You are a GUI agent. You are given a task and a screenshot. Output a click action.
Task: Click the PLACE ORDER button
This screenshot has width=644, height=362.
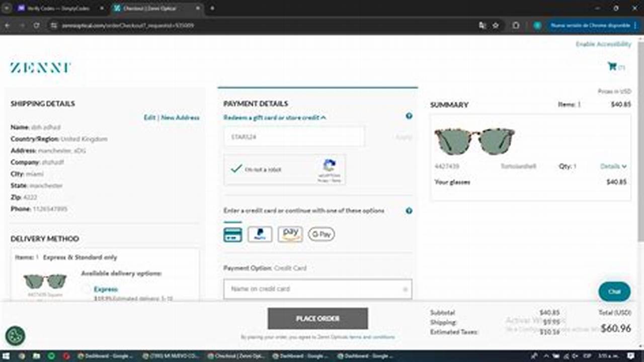(317, 318)
